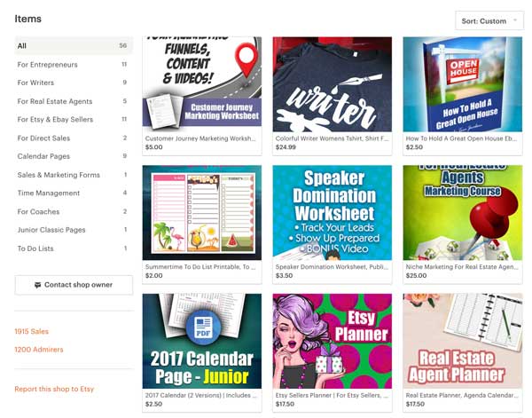
Task: Open the 2017 Calendar Page Junior thumbnail
Action: 202,341
